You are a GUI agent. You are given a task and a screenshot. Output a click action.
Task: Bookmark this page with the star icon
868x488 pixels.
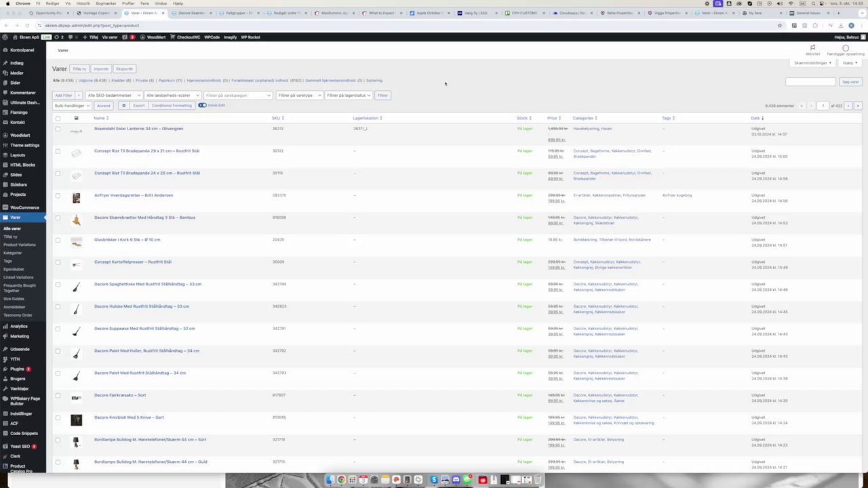(x=780, y=26)
